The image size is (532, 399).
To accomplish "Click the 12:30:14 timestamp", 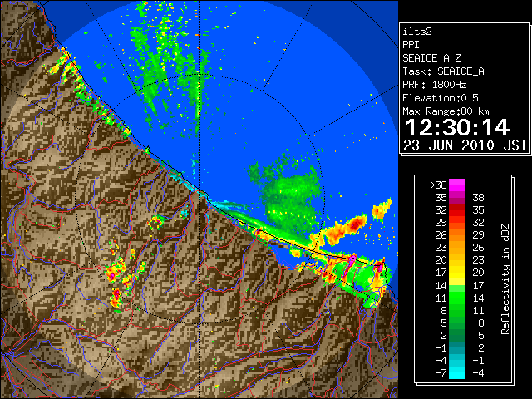I will (x=457, y=127).
